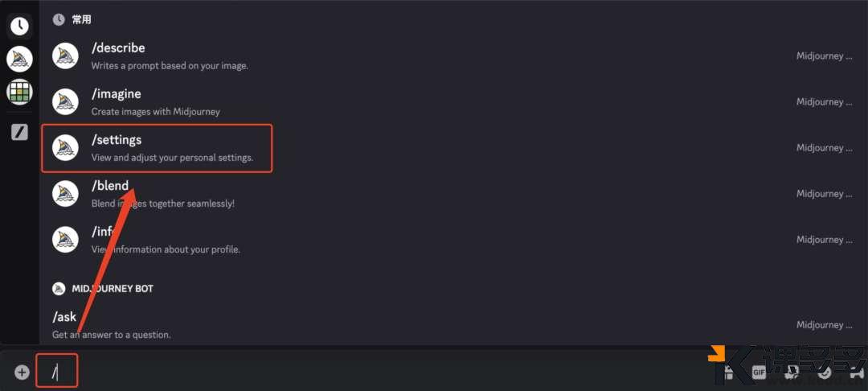Screen dimensions: 868x391
Task: Click the Midjourney avatar beside /blend
Action: pos(65,194)
